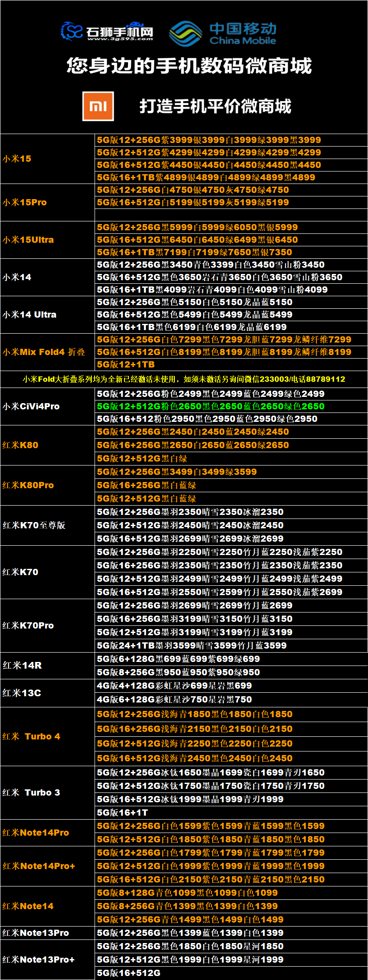Select the 红米Note14Pro+ model cell
Image resolution: width=368 pixels, height=980 pixels.
[x=48, y=866]
